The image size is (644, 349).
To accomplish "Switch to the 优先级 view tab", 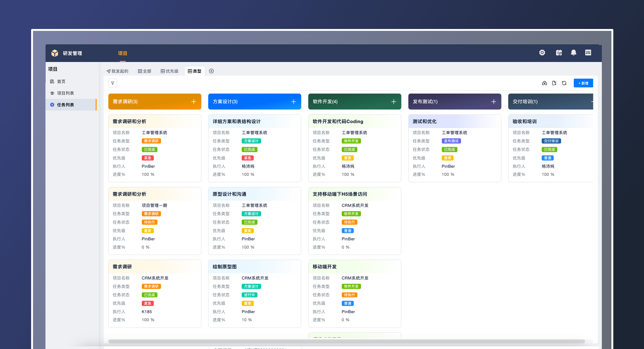I will pyautogui.click(x=170, y=71).
